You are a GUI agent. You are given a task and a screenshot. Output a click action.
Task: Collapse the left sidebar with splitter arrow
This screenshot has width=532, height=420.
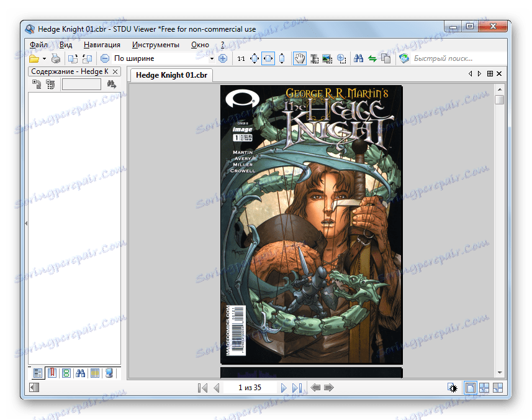(x=25, y=223)
